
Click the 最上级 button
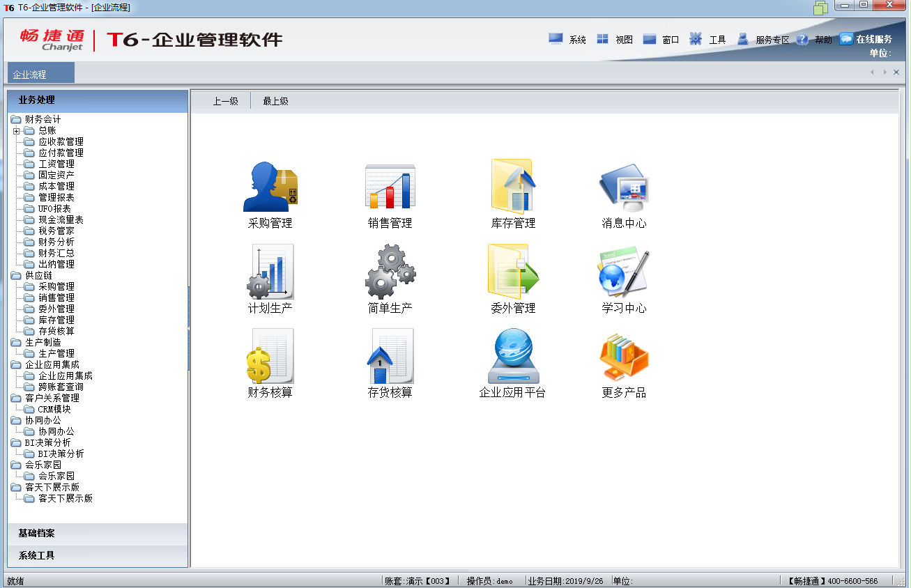point(275,101)
